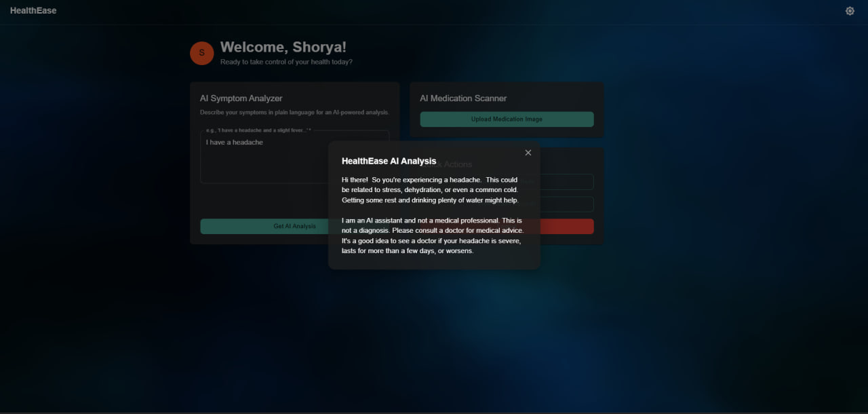
Task: Click the Upload Medication Image button
Action: pos(507,119)
